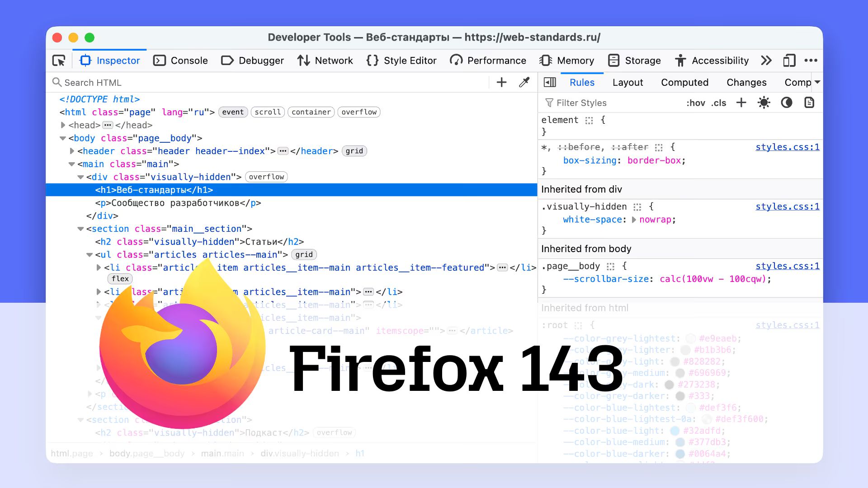Image resolution: width=868 pixels, height=488 pixels.
Task: Select the element picker tool
Action: 58,60
